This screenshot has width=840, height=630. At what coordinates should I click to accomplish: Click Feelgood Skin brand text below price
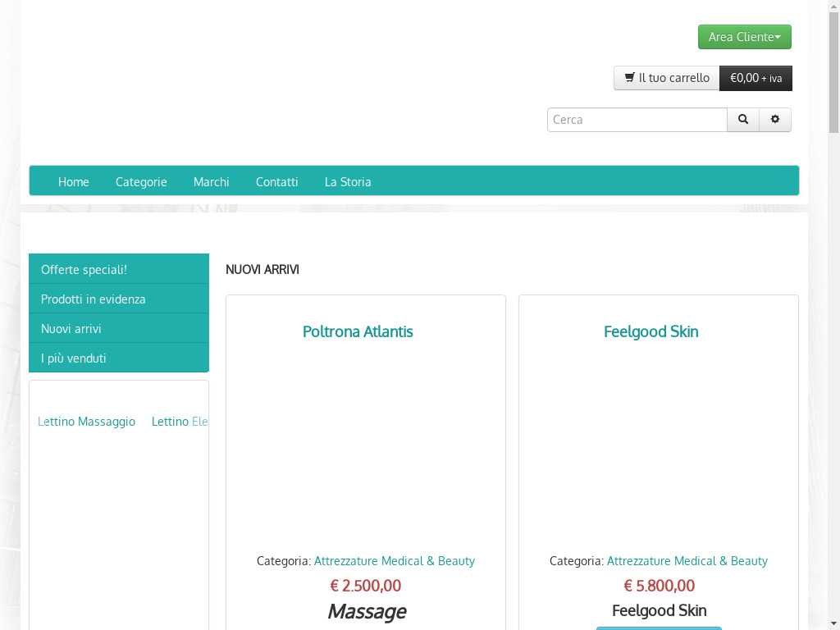[659, 610]
